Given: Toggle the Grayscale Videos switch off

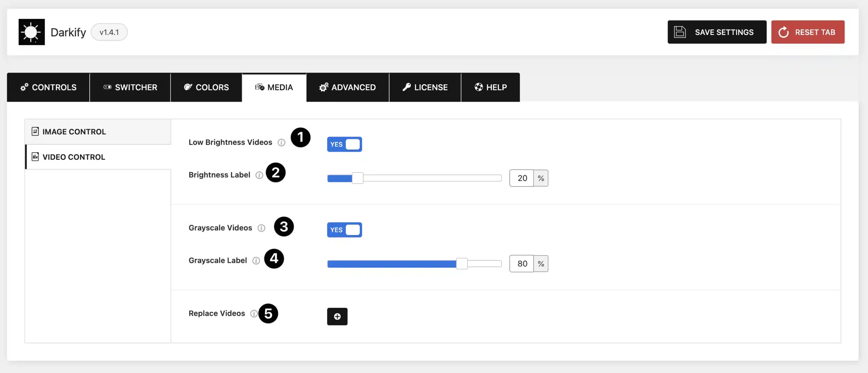Looking at the screenshot, I should [344, 230].
